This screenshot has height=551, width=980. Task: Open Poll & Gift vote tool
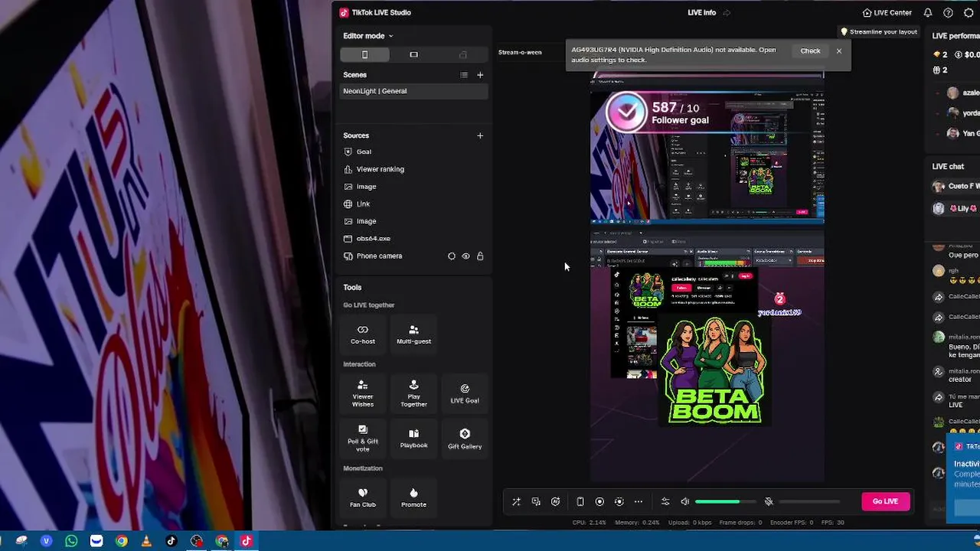click(x=363, y=439)
